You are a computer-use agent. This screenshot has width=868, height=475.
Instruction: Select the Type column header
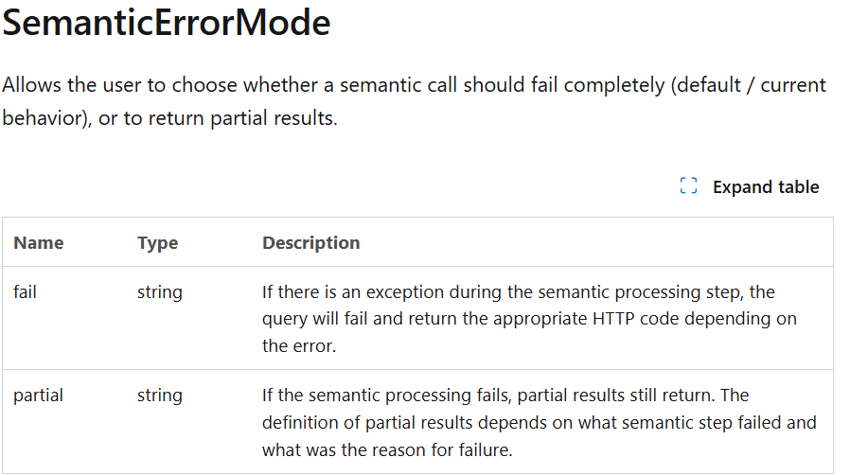point(158,243)
